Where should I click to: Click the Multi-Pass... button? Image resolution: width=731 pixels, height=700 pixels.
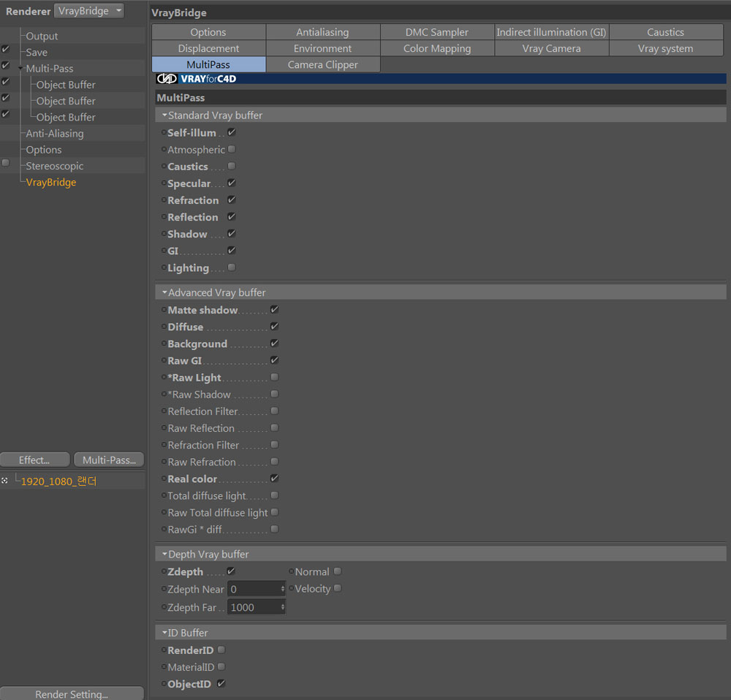tap(109, 460)
